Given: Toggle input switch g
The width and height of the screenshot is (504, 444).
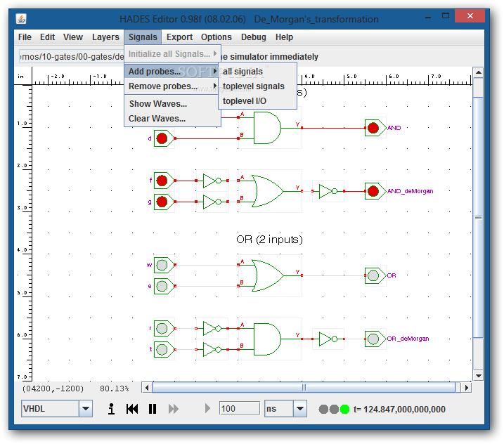Looking at the screenshot, I should coord(163,202).
